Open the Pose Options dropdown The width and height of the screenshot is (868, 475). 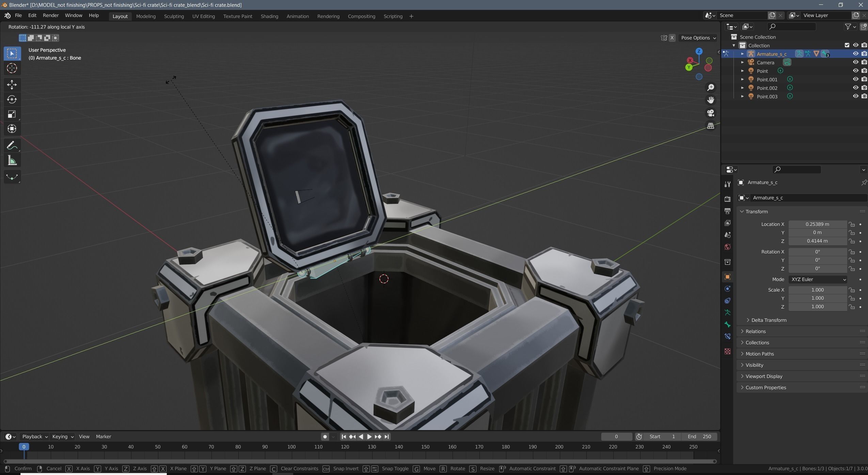click(698, 38)
